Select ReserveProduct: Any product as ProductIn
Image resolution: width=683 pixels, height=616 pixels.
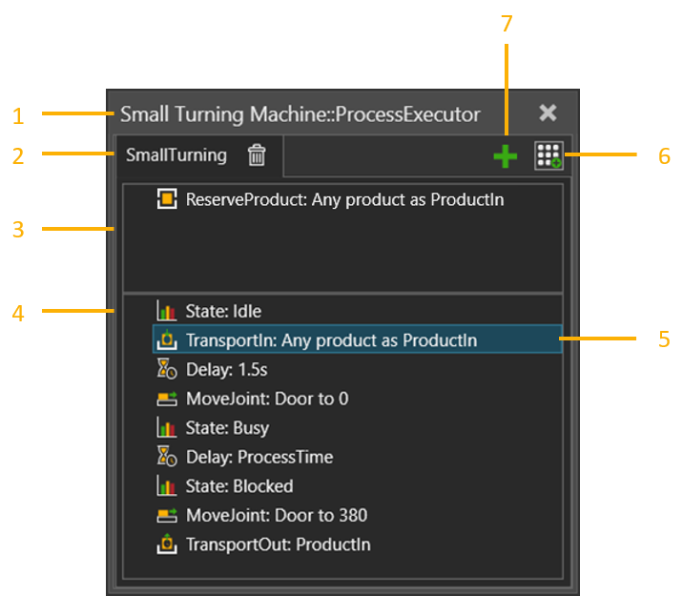pyautogui.click(x=344, y=200)
